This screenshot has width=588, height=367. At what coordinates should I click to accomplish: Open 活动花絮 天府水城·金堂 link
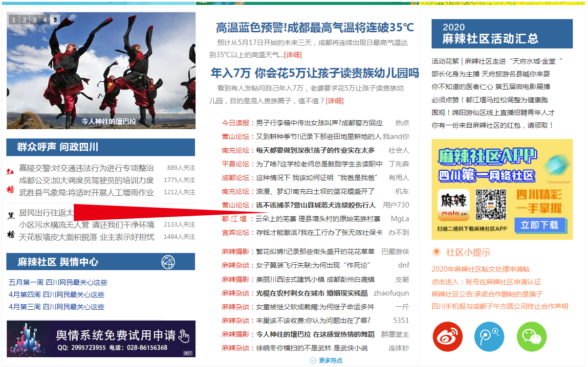498,61
